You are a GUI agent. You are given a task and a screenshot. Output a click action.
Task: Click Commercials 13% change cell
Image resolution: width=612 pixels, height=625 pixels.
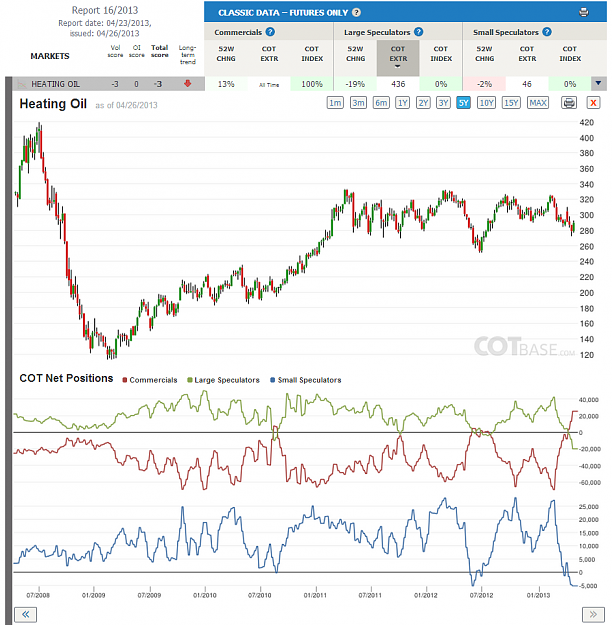click(226, 84)
